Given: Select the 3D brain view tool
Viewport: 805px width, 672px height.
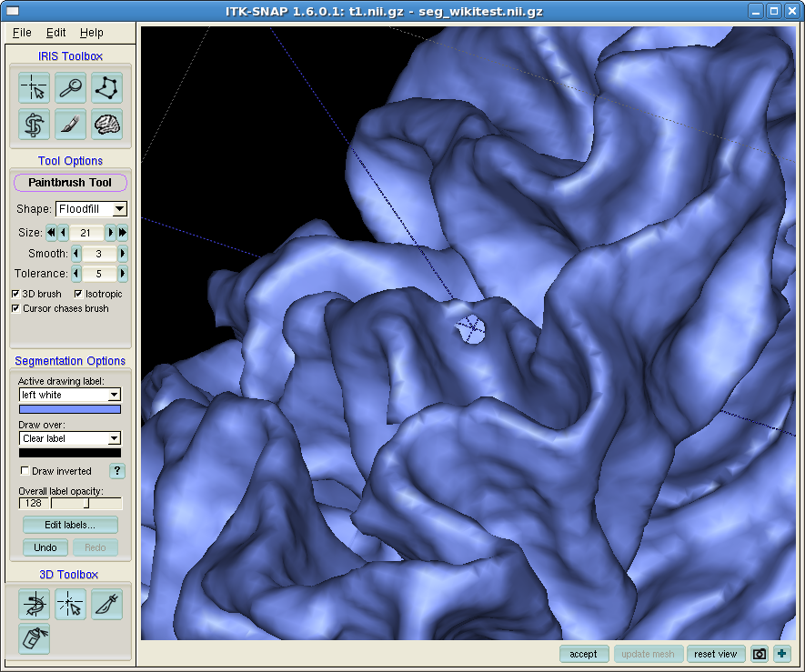Looking at the screenshot, I should (x=106, y=125).
